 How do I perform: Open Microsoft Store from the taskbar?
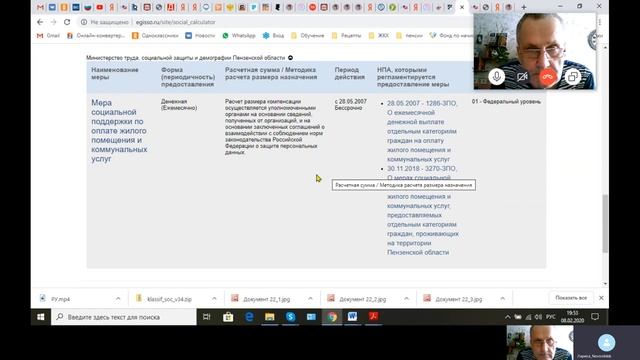228,317
